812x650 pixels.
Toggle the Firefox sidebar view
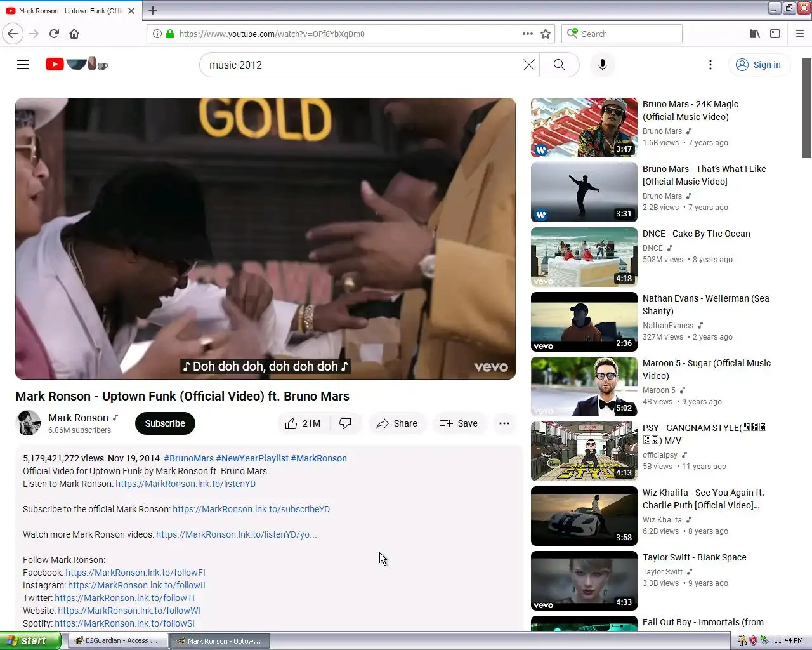tap(775, 34)
